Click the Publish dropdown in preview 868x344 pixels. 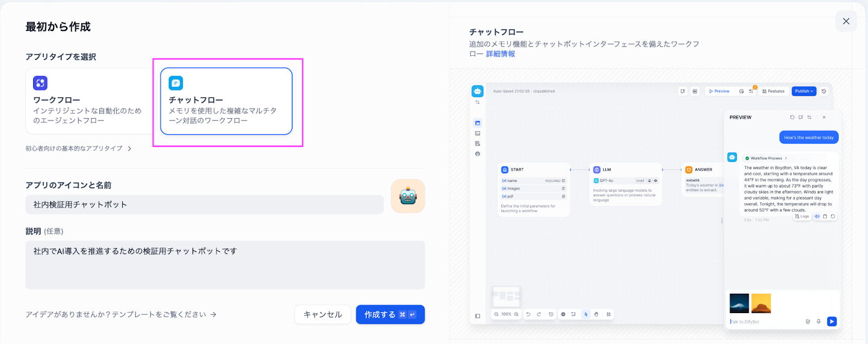point(804,91)
